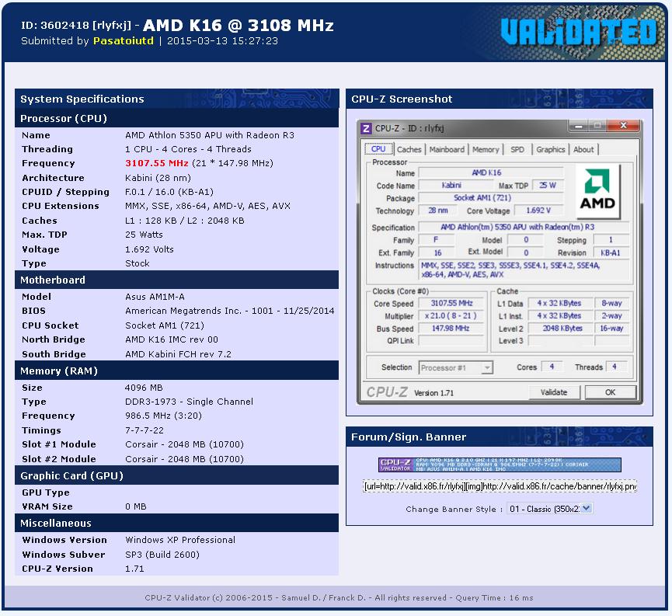This screenshot has width=672, height=616.
Task: Click the Bus Speed value 147.98 MHz
Action: coord(451,329)
